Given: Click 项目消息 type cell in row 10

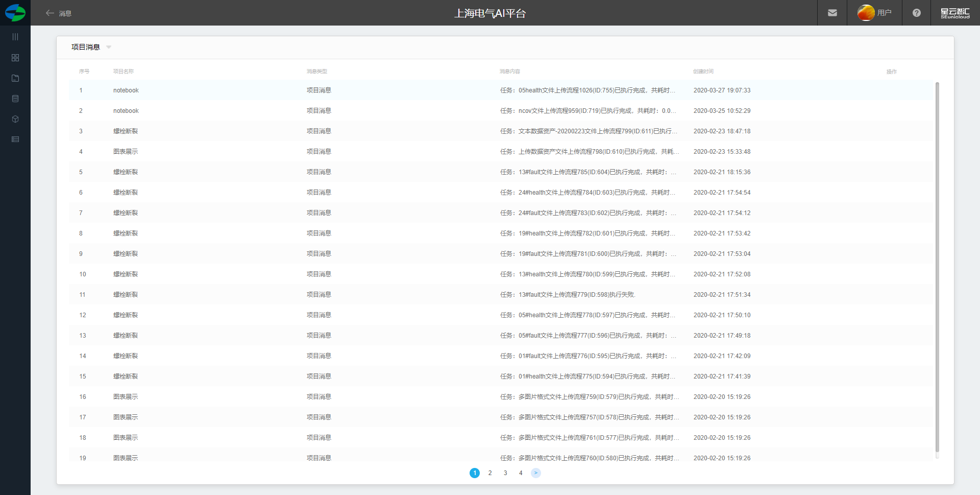Looking at the screenshot, I should [319, 274].
